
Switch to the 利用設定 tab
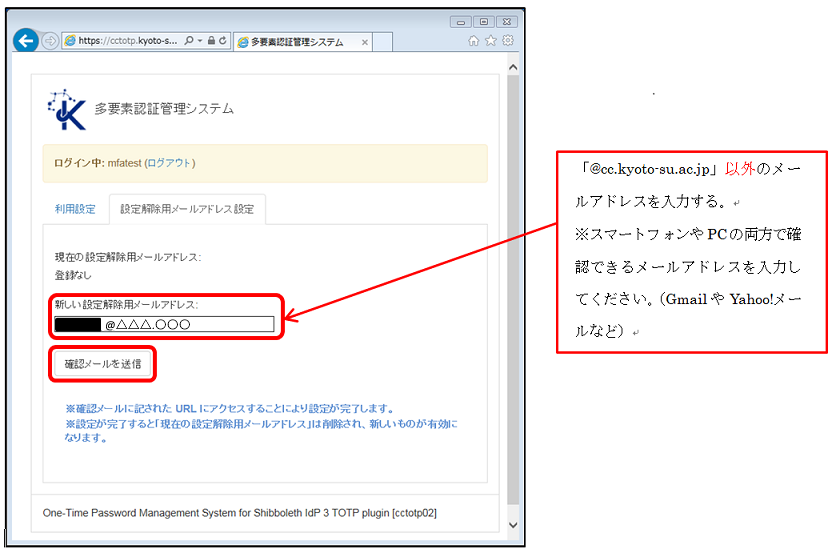75,209
